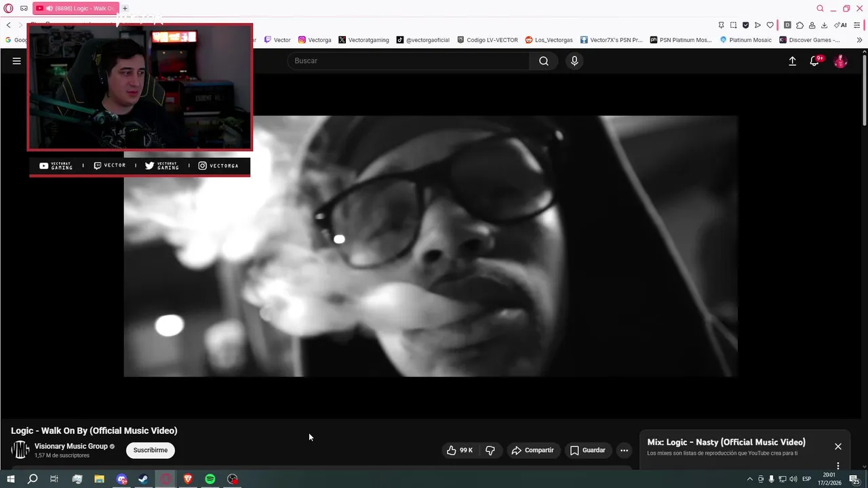
Task: Open YouTube notifications bell
Action: [x=815, y=61]
